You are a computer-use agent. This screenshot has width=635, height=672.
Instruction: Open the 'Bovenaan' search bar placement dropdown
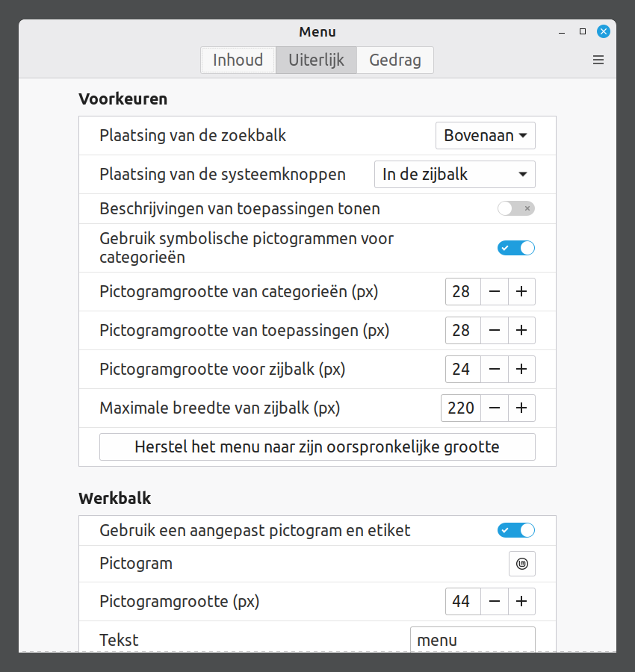point(486,136)
